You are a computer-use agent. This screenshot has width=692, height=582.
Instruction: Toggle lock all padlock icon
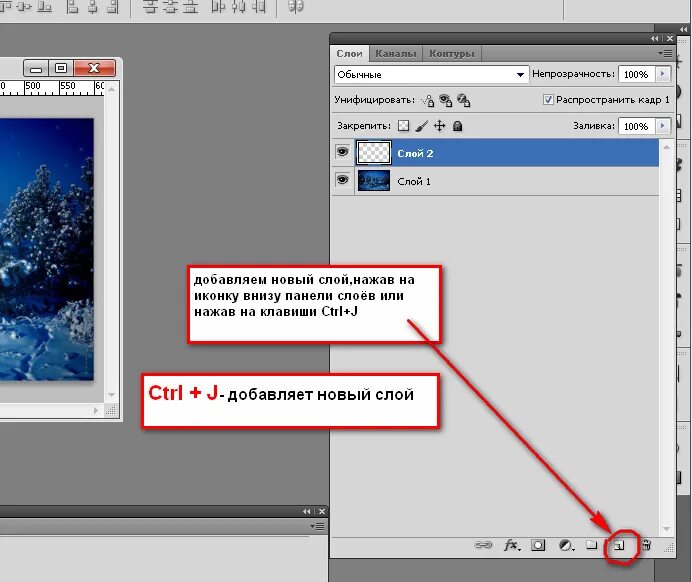[458, 126]
